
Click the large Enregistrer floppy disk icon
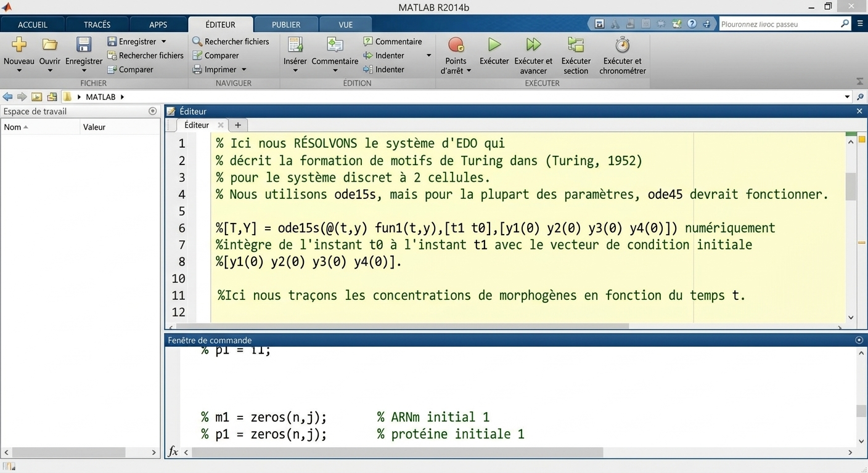click(84, 44)
